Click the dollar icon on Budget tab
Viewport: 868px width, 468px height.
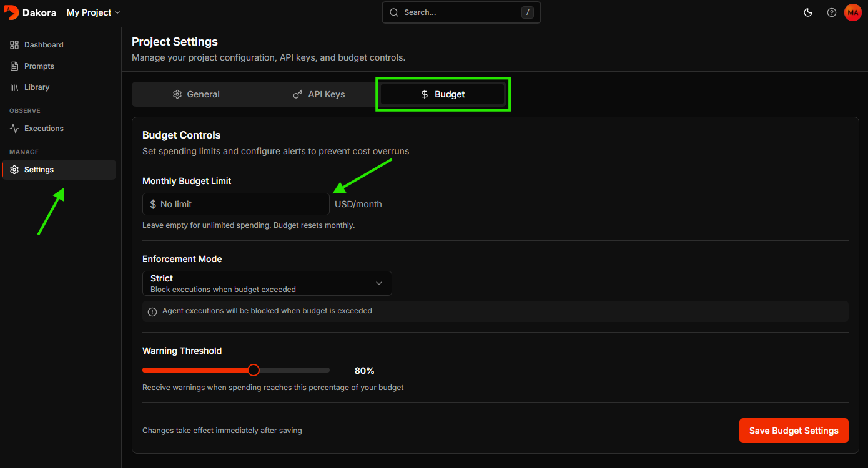click(x=425, y=94)
